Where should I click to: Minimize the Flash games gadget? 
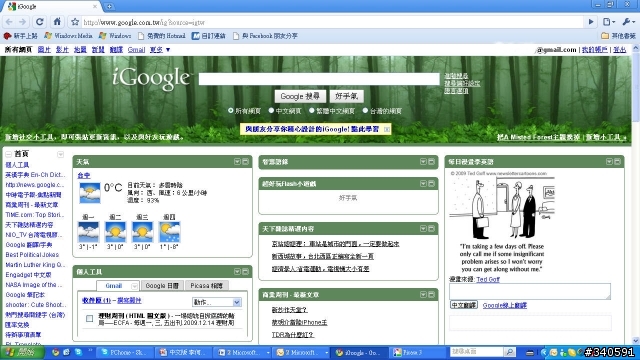tap(431, 184)
